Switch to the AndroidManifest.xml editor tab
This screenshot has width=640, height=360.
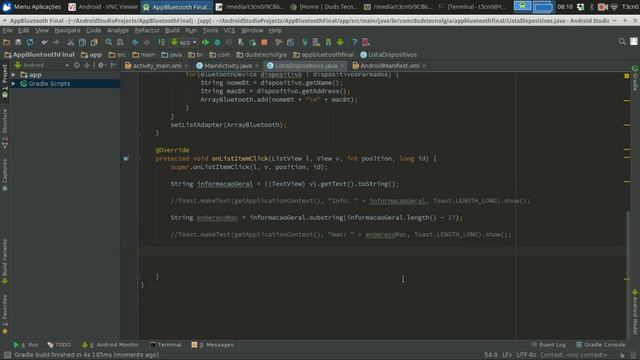(389, 66)
